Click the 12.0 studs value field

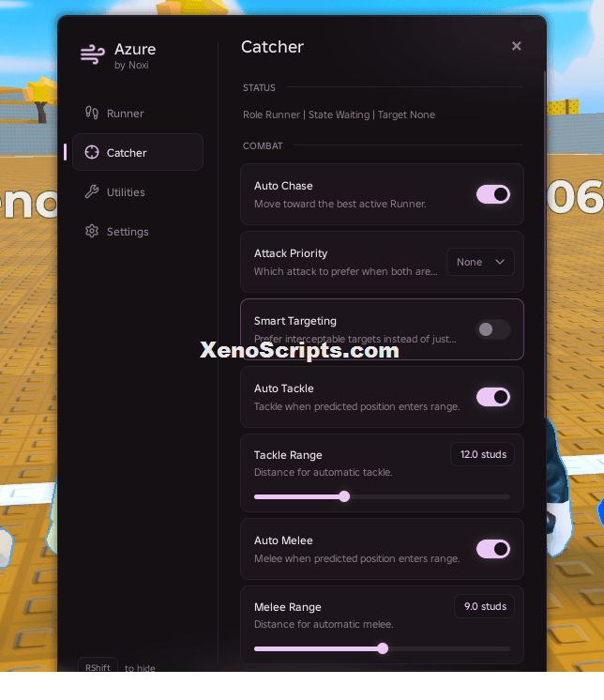tap(482, 454)
